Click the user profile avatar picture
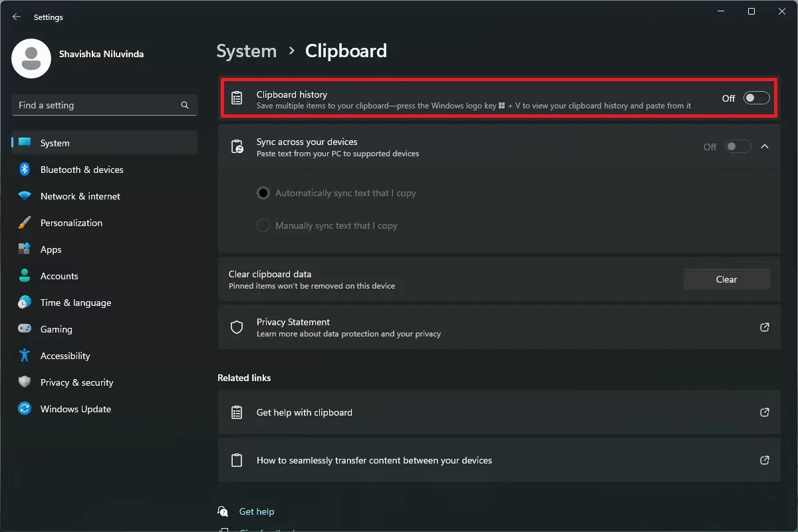Screen dimensions: 798x532 click(31, 58)
